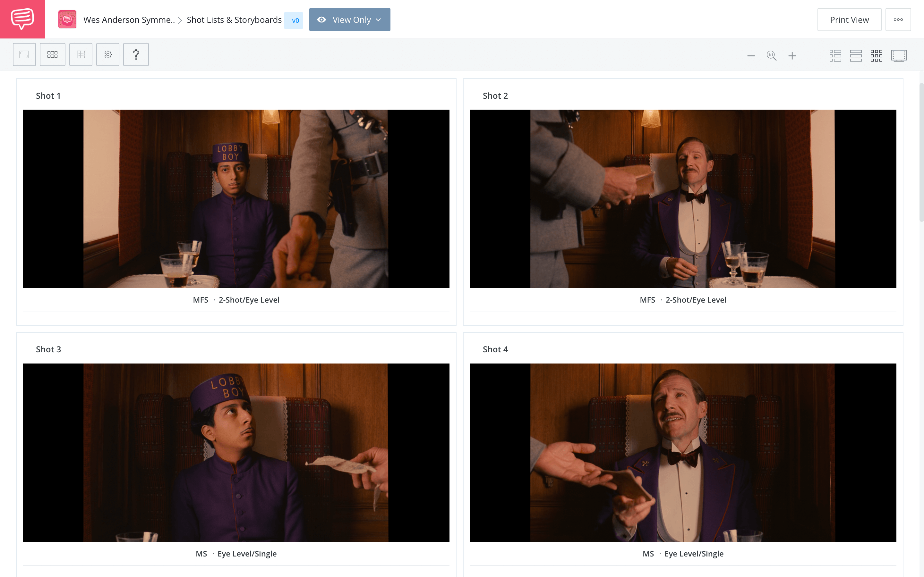924x577 pixels.
Task: Click the single column layout icon
Action: pyautogui.click(x=855, y=54)
